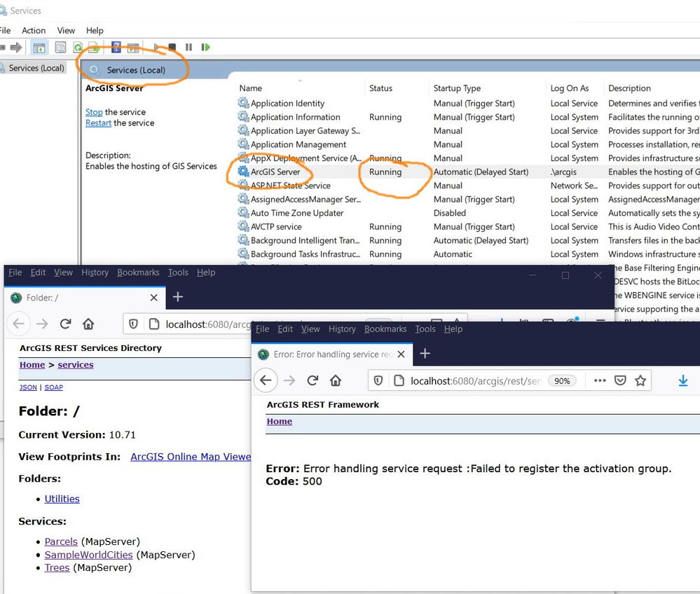Sort services by Startup Type column header
700x594 pixels.
click(457, 88)
